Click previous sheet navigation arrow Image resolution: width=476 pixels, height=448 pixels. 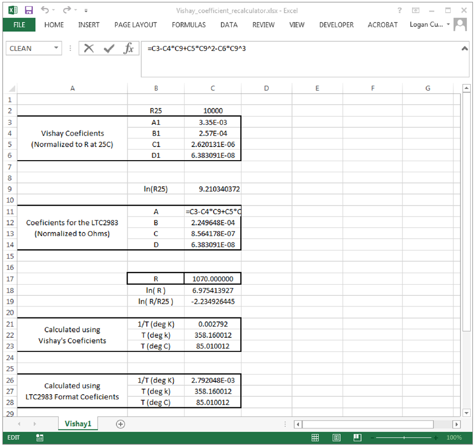click(x=19, y=424)
